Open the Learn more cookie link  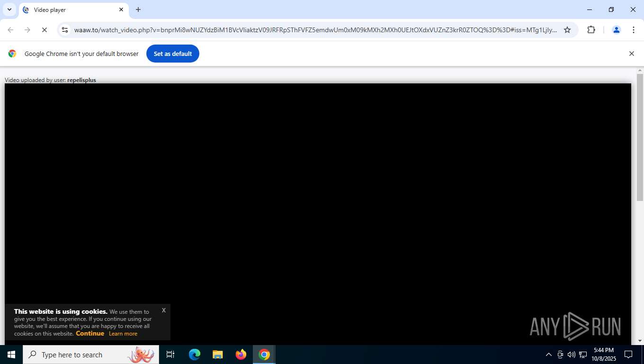pos(123,334)
